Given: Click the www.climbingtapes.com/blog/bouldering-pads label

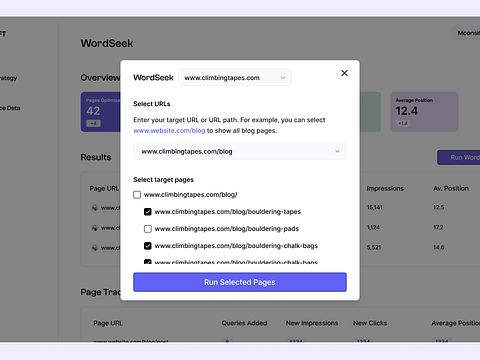Looking at the screenshot, I should [227, 229].
